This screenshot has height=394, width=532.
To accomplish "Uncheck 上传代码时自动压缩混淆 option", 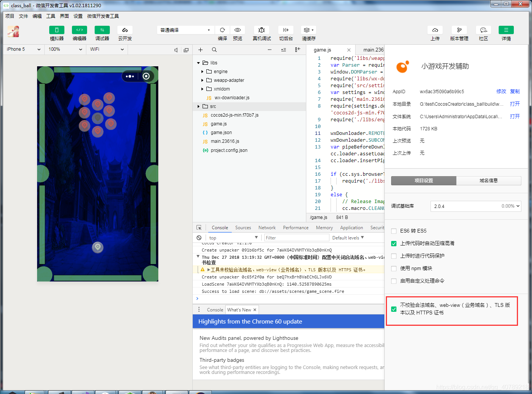I will [x=394, y=244].
